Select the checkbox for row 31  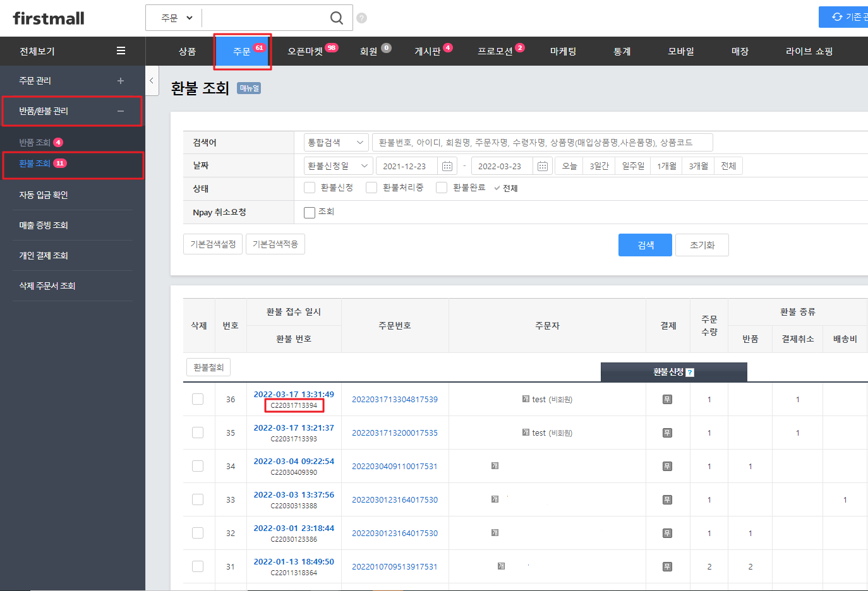coord(198,566)
